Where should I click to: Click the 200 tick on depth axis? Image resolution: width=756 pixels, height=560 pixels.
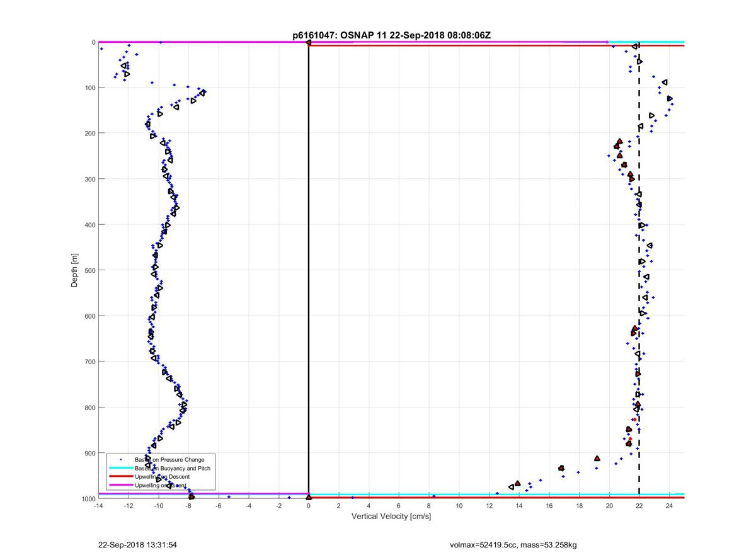89,134
